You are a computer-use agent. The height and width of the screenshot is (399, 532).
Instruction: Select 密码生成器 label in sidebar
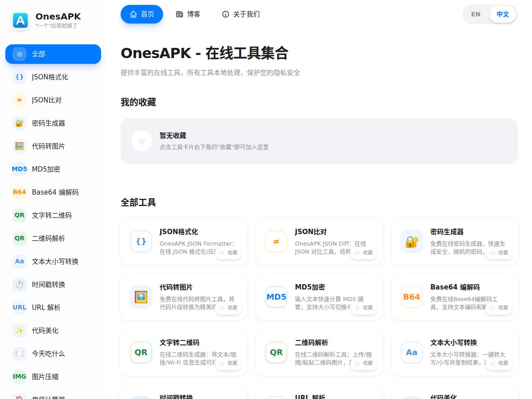(49, 123)
